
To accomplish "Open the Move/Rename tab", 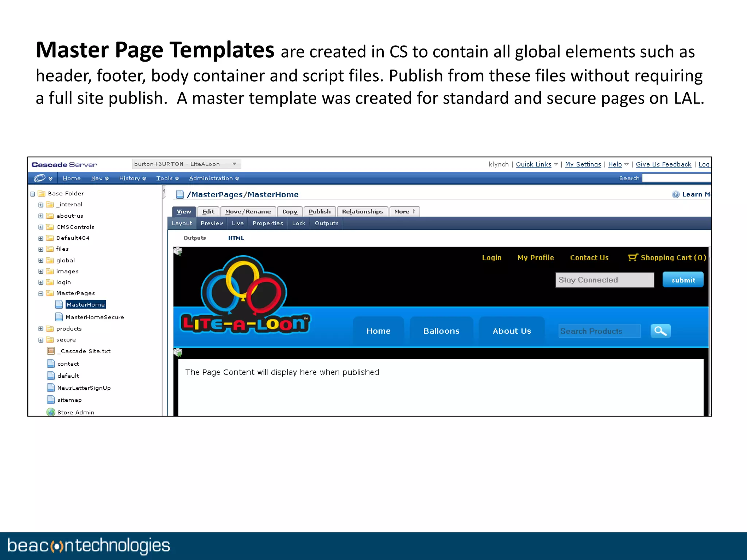I will pyautogui.click(x=248, y=211).
